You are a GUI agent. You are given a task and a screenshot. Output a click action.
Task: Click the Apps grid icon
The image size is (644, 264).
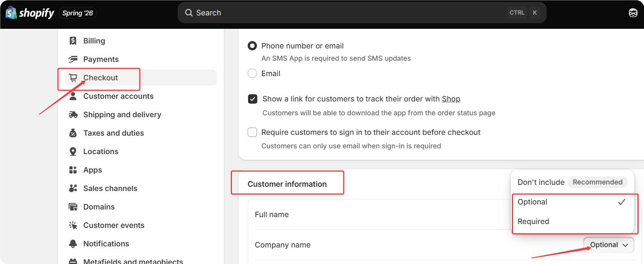pyautogui.click(x=73, y=170)
